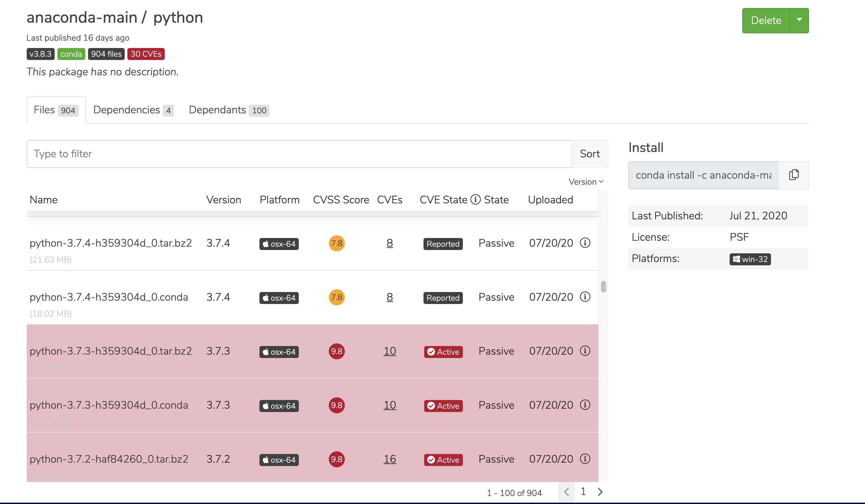Switch to the Dependants tab
The width and height of the screenshot is (865, 504).
tap(229, 110)
